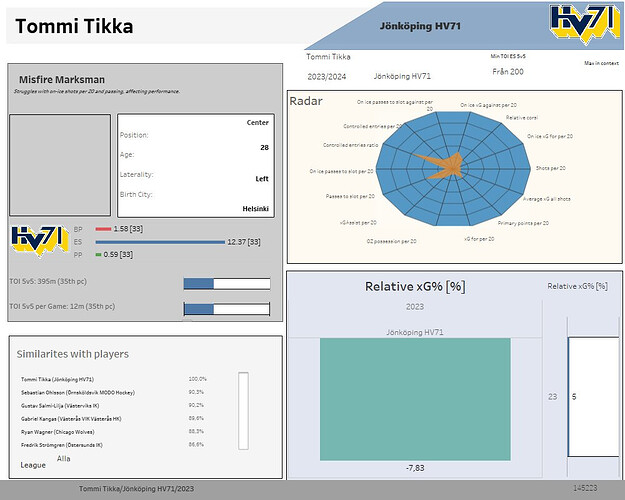
Task: Click the scrollbar in the similarities panel
Action: tap(244, 411)
